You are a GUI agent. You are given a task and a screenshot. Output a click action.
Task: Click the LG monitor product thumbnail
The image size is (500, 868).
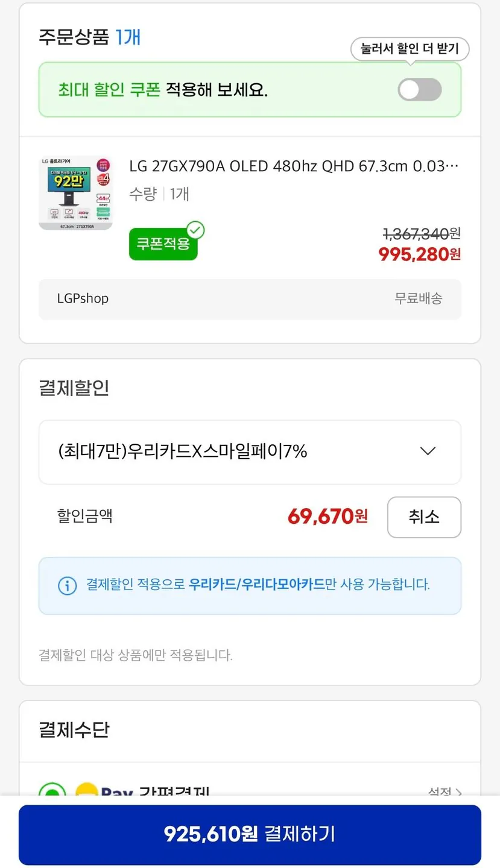[x=75, y=190]
